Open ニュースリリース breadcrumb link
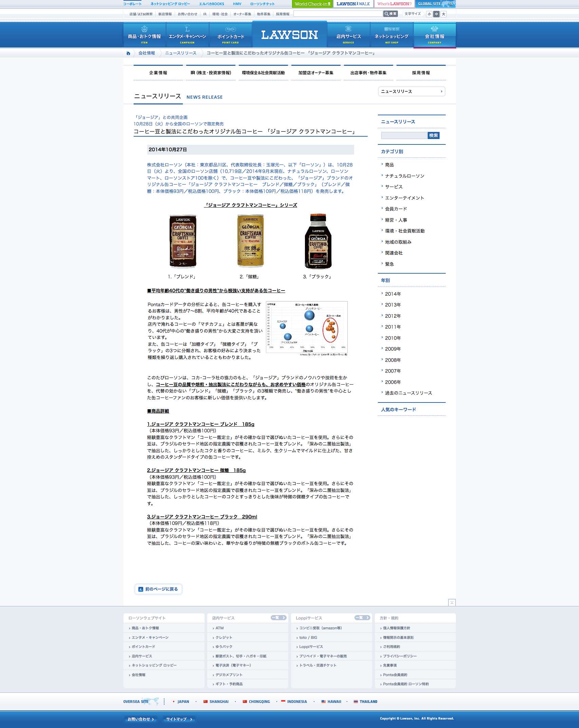The height and width of the screenshot is (728, 579). (181, 53)
